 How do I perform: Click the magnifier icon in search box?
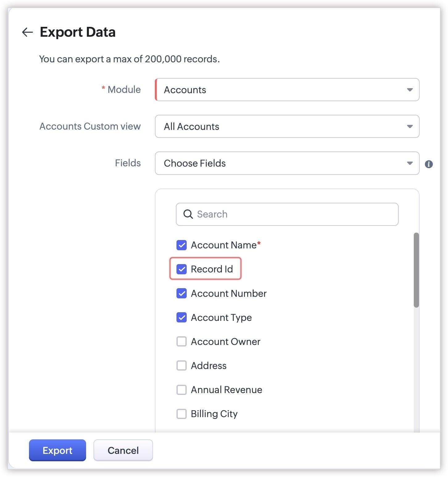pyautogui.click(x=188, y=214)
